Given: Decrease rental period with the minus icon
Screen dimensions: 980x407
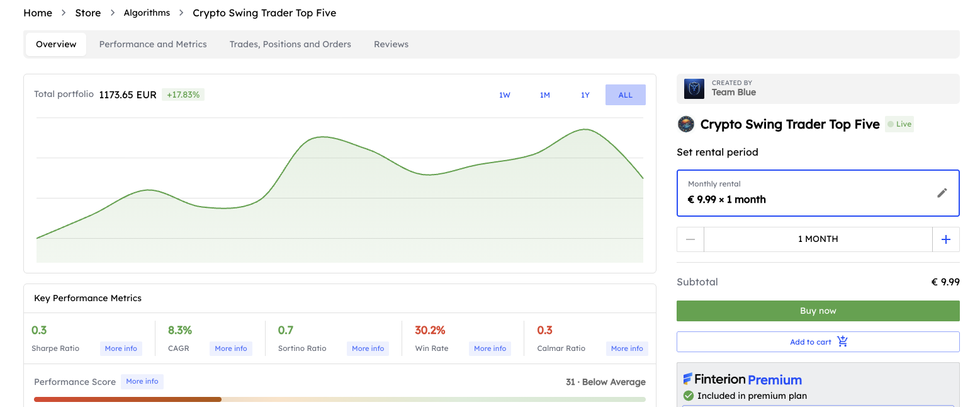Looking at the screenshot, I should 690,239.
